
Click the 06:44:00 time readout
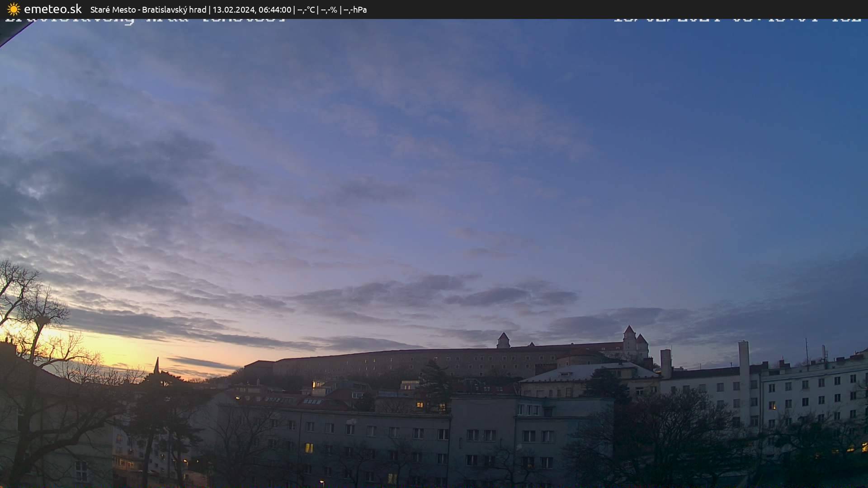[x=275, y=9]
